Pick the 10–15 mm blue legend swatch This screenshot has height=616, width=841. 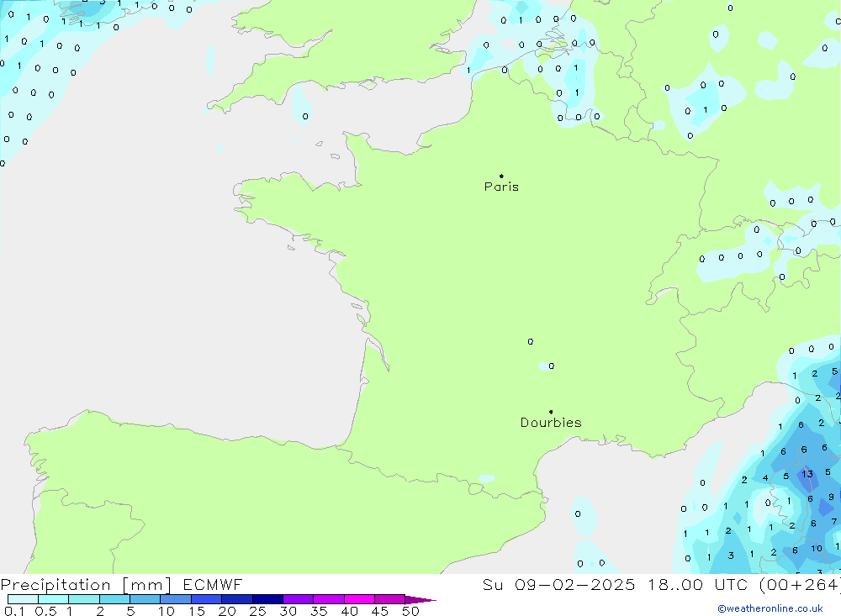(176, 599)
